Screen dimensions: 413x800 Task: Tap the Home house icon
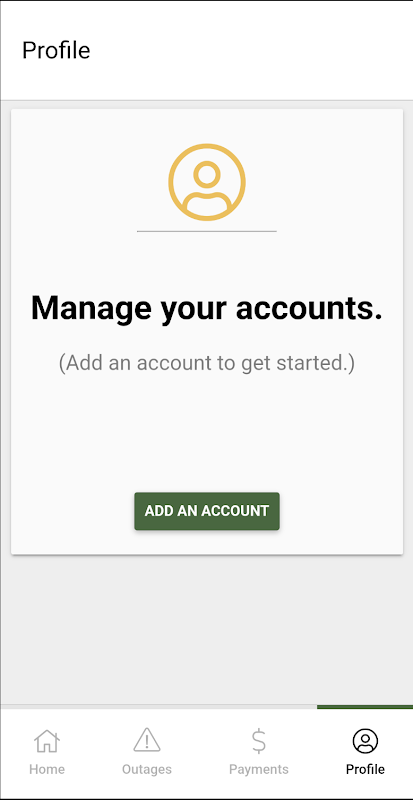click(x=46, y=741)
